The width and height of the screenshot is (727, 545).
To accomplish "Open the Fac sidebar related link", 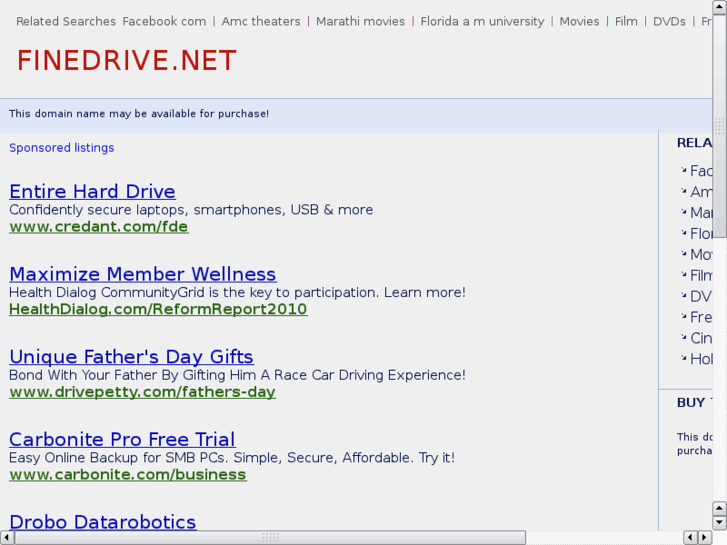I will click(701, 171).
